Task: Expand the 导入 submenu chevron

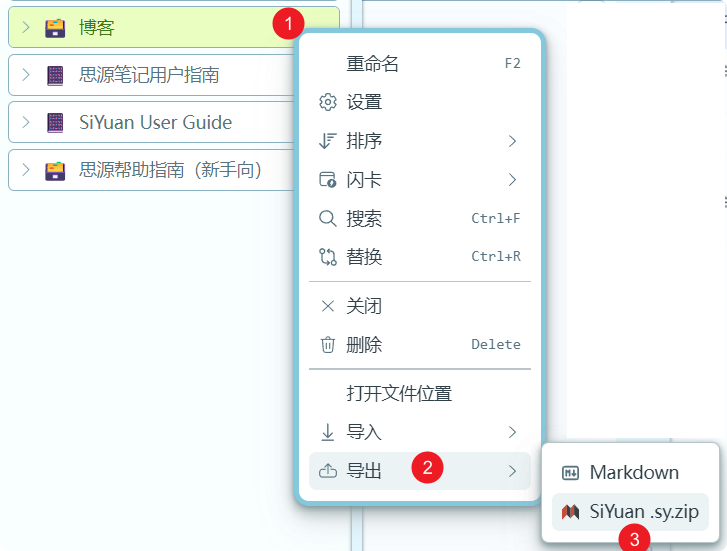Action: point(512,432)
